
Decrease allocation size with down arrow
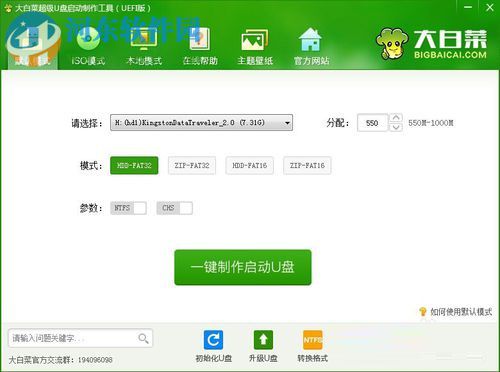pos(396,127)
